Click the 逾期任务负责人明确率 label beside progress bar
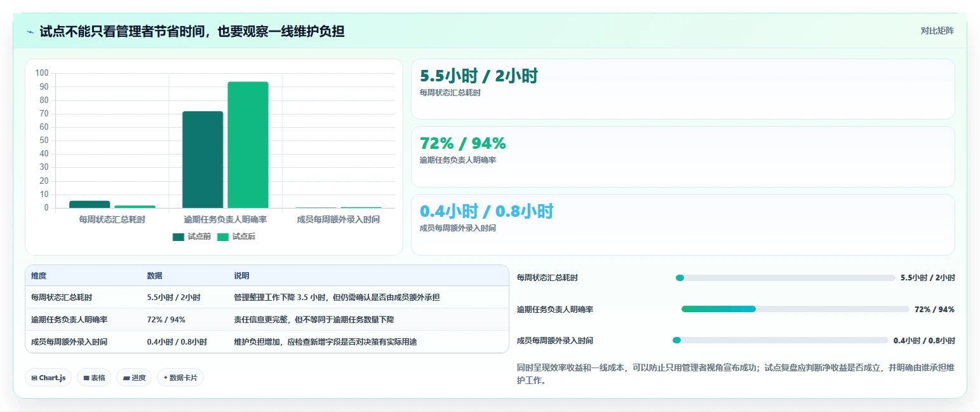 555,309
